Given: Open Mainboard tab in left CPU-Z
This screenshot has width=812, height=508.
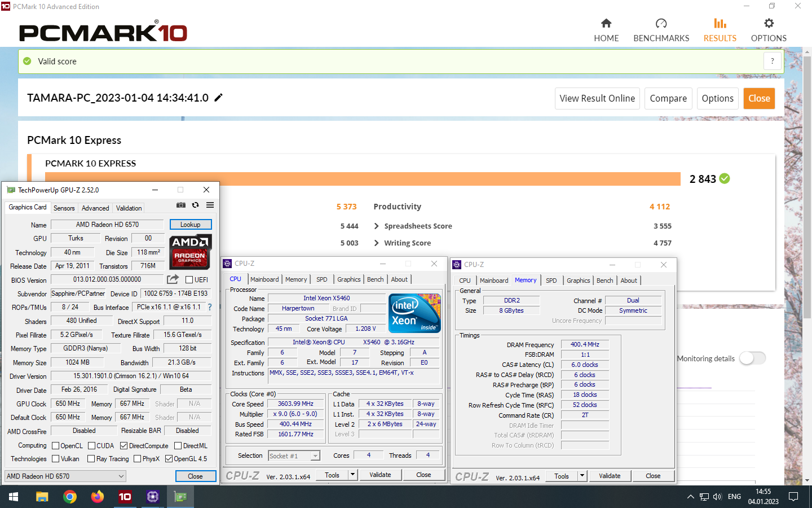Looking at the screenshot, I should 264,279.
